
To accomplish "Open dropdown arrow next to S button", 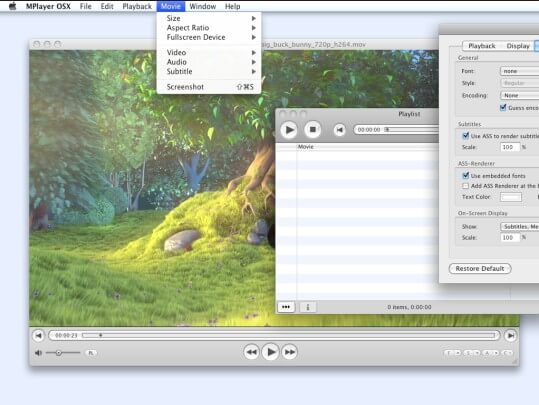I will click(x=477, y=353).
